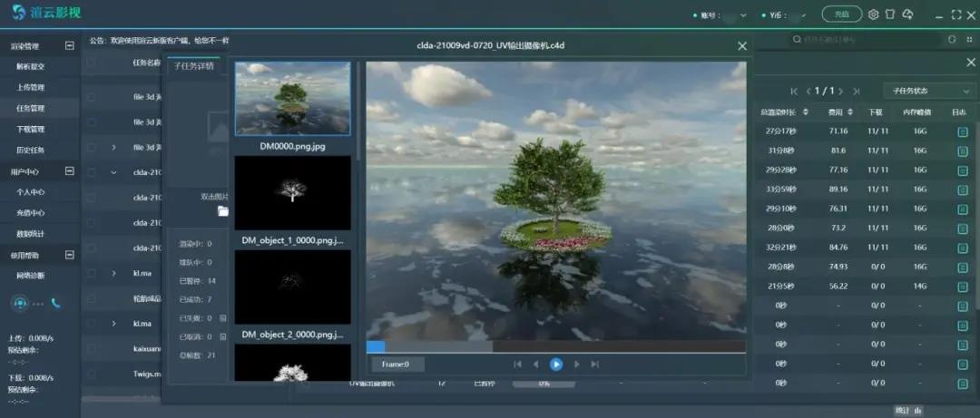Image resolution: width=980 pixels, height=418 pixels.
Task: Switch to the 子任务详情 tab
Action: pyautogui.click(x=193, y=66)
